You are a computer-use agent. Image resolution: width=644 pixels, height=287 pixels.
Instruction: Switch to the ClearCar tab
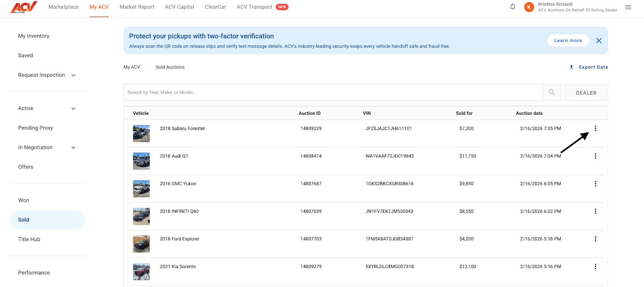coord(215,7)
